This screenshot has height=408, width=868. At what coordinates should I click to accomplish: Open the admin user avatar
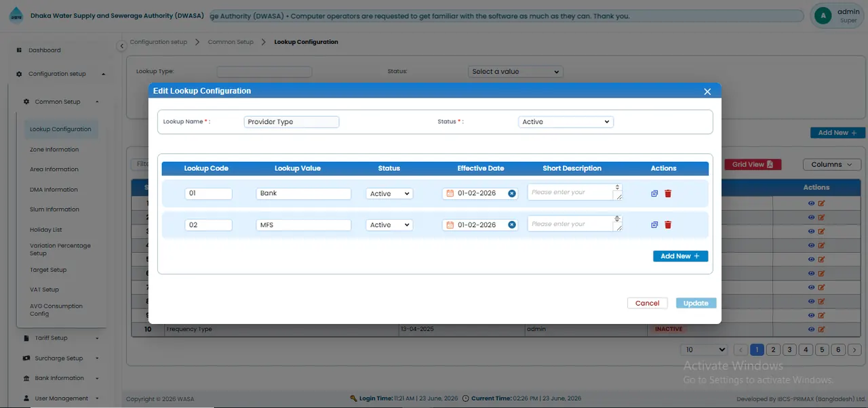coord(823,16)
